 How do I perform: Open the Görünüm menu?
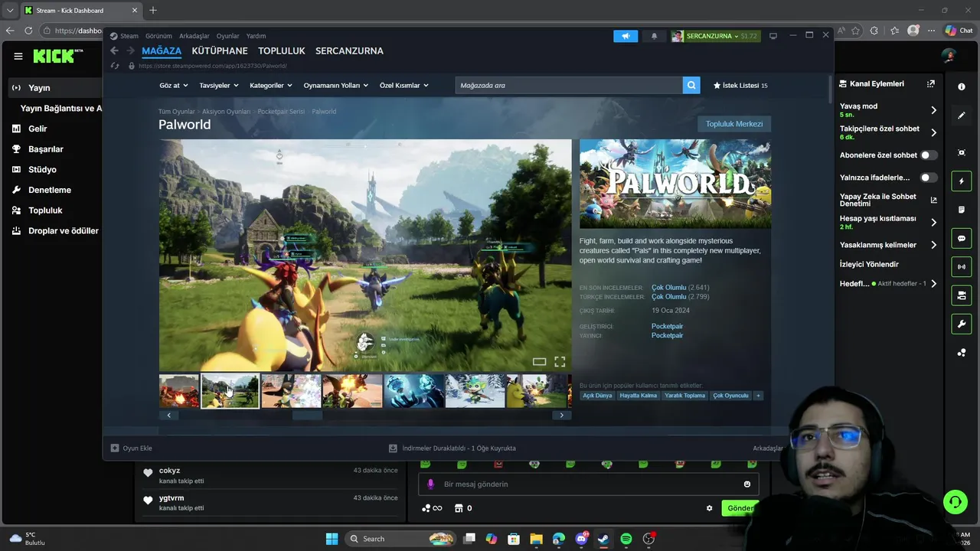coord(158,36)
